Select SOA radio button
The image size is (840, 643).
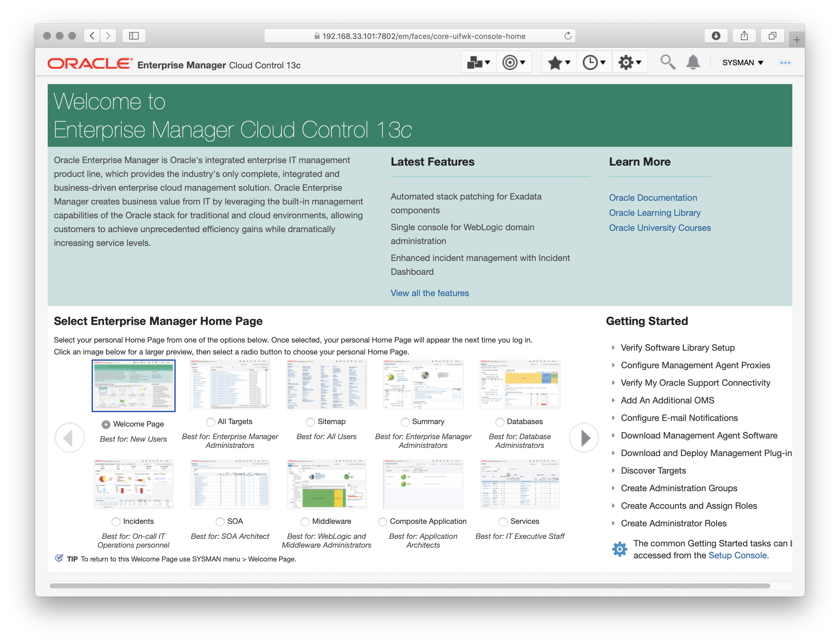(x=220, y=522)
